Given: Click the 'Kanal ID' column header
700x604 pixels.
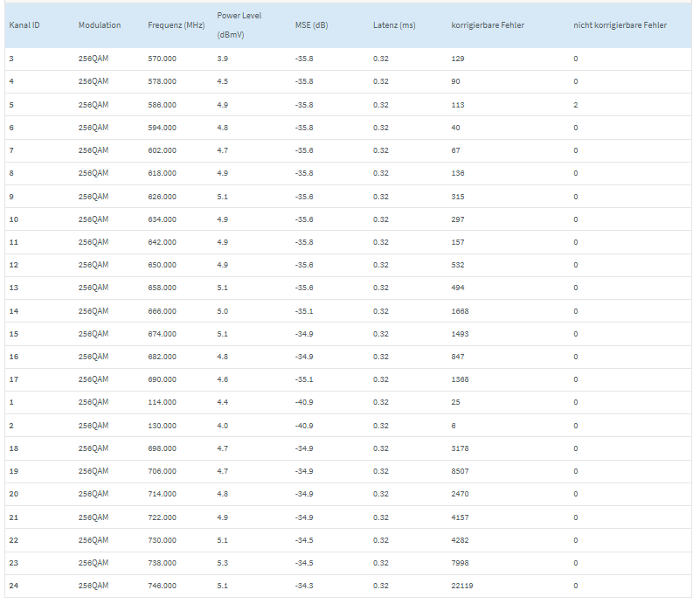Looking at the screenshot, I should tap(24, 25).
